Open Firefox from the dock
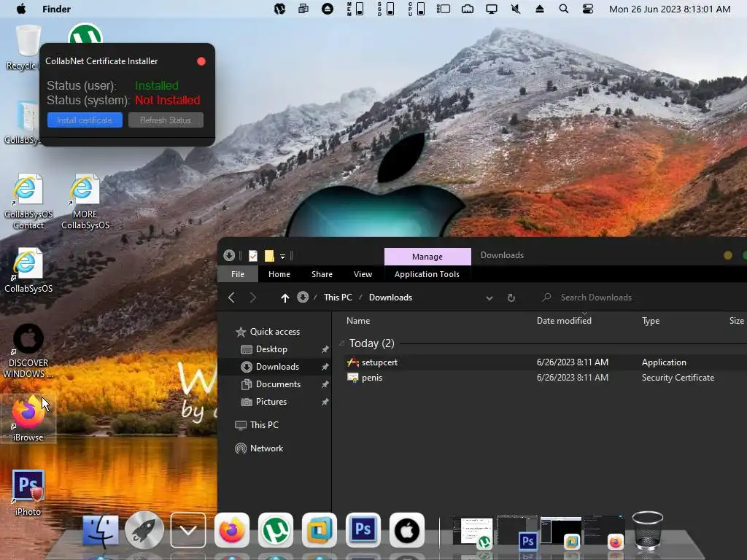747x560 pixels. [232, 530]
